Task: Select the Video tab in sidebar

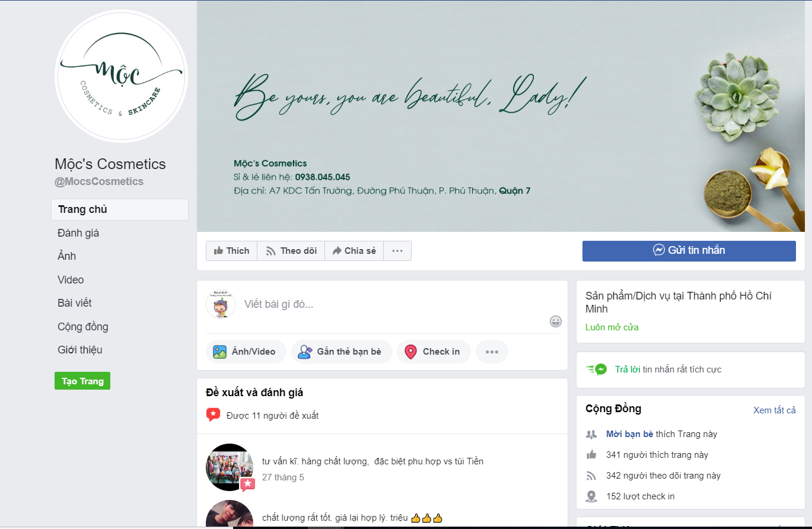Action: click(x=71, y=280)
